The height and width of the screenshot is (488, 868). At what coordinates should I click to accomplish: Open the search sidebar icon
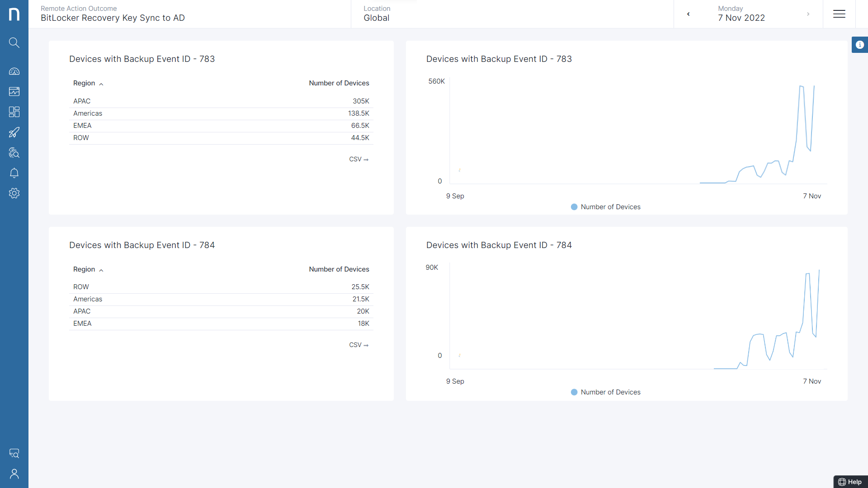[14, 42]
